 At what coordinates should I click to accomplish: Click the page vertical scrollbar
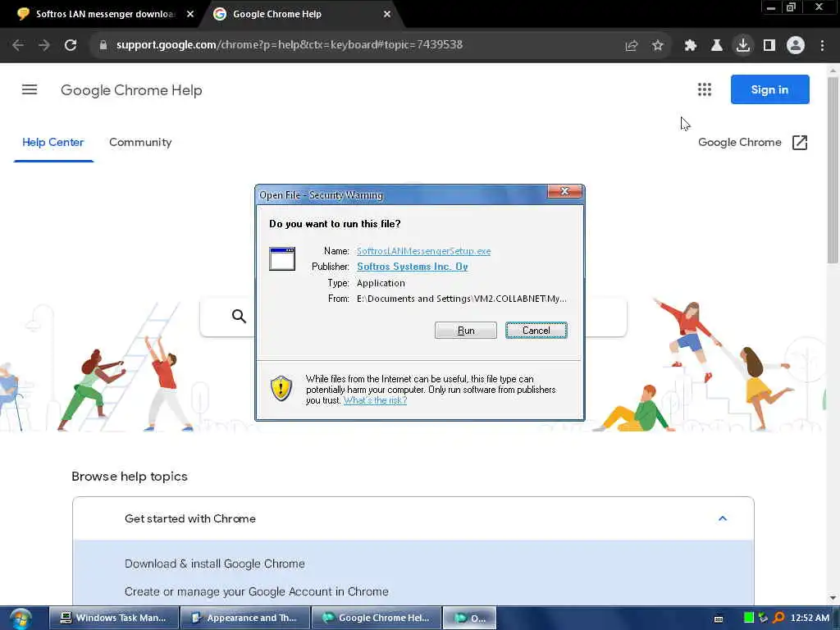(x=833, y=171)
